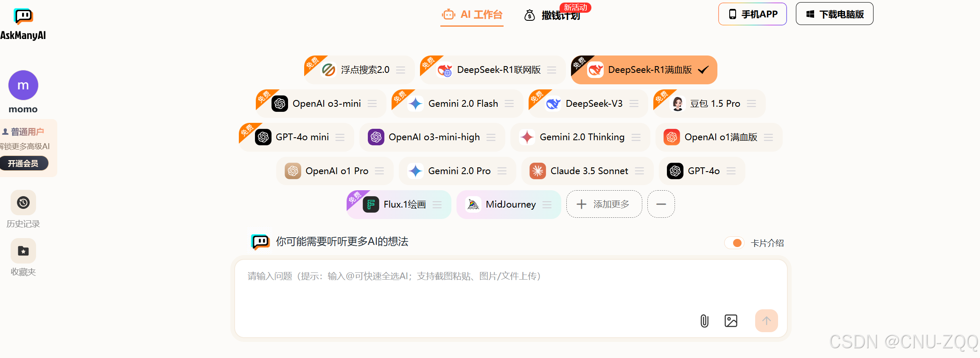The image size is (980, 358).
Task: Click the 浮点搜索2.0 model icon
Action: (x=328, y=70)
